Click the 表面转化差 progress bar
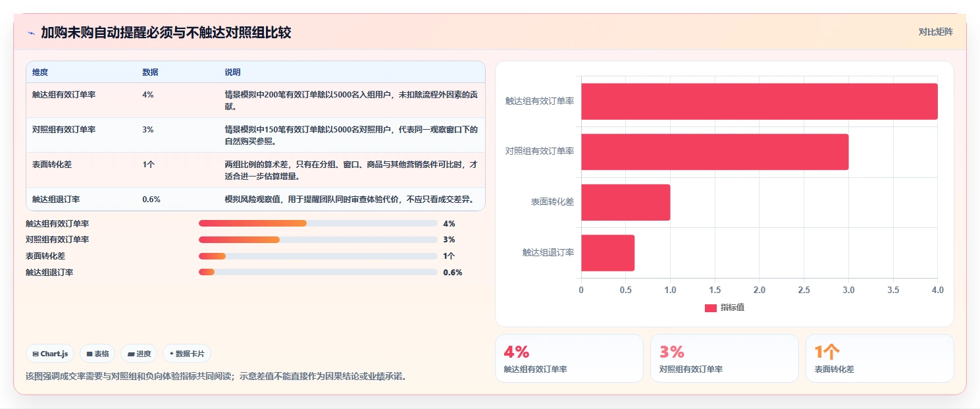Image resolution: width=980 pixels, height=409 pixels. tap(318, 256)
